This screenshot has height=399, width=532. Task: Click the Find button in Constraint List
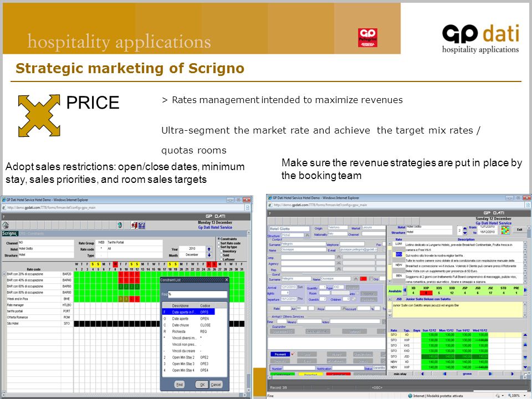tap(180, 385)
